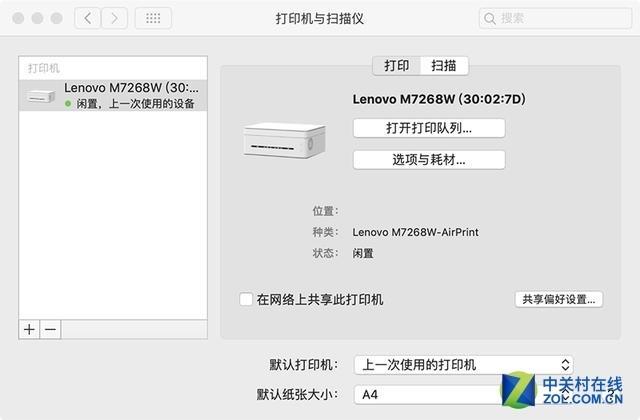This screenshot has height=420, width=640.
Task: Go forward with the right arrow button
Action: (x=114, y=18)
